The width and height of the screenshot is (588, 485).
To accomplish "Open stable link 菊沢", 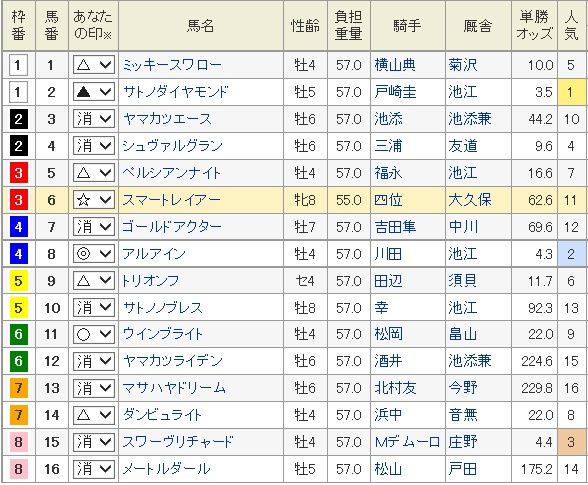I will tap(463, 65).
